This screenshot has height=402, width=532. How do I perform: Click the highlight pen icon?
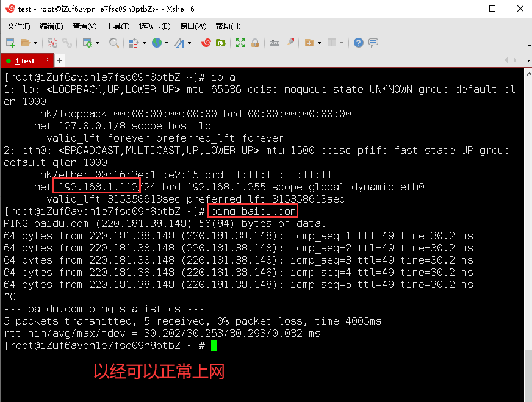pos(289,43)
